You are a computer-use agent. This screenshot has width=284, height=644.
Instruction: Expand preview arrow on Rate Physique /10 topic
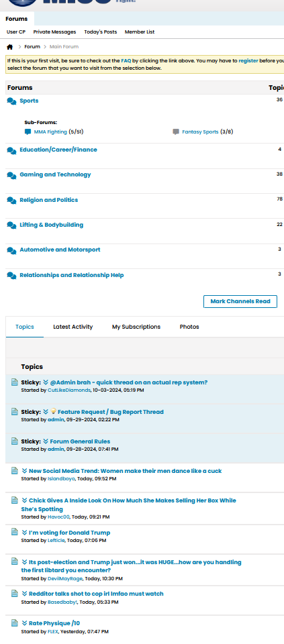[25, 623]
